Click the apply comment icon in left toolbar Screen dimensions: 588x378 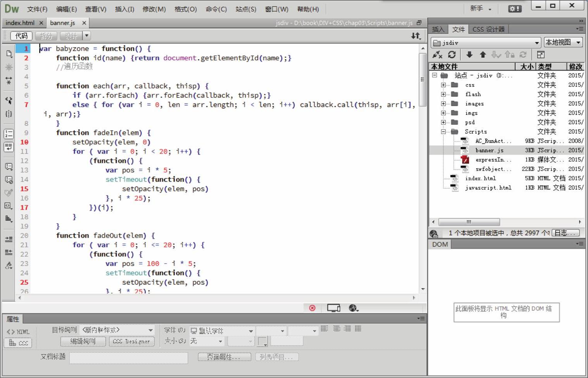pyautogui.click(x=9, y=167)
